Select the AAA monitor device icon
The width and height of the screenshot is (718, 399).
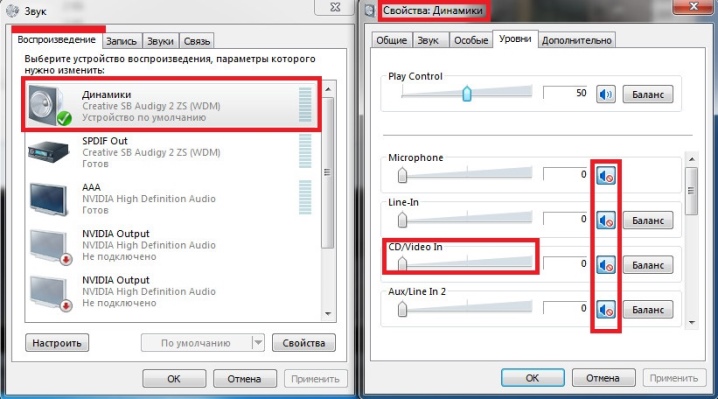pyautogui.click(x=49, y=199)
